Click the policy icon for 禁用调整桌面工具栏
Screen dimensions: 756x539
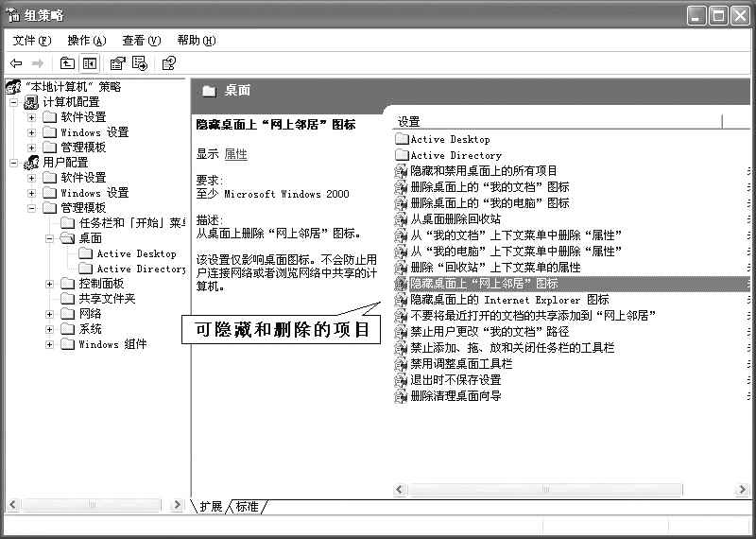click(x=401, y=364)
